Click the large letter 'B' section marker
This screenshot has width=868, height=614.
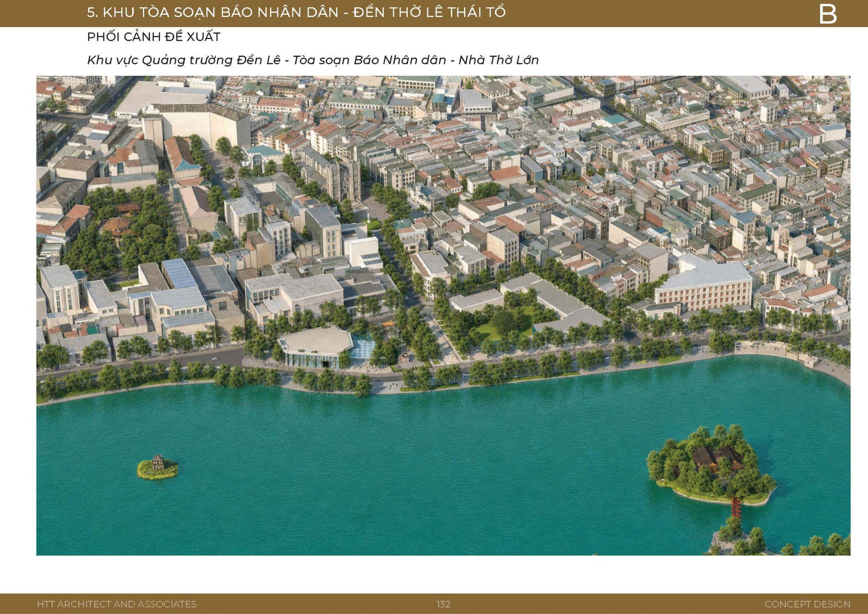click(x=828, y=14)
